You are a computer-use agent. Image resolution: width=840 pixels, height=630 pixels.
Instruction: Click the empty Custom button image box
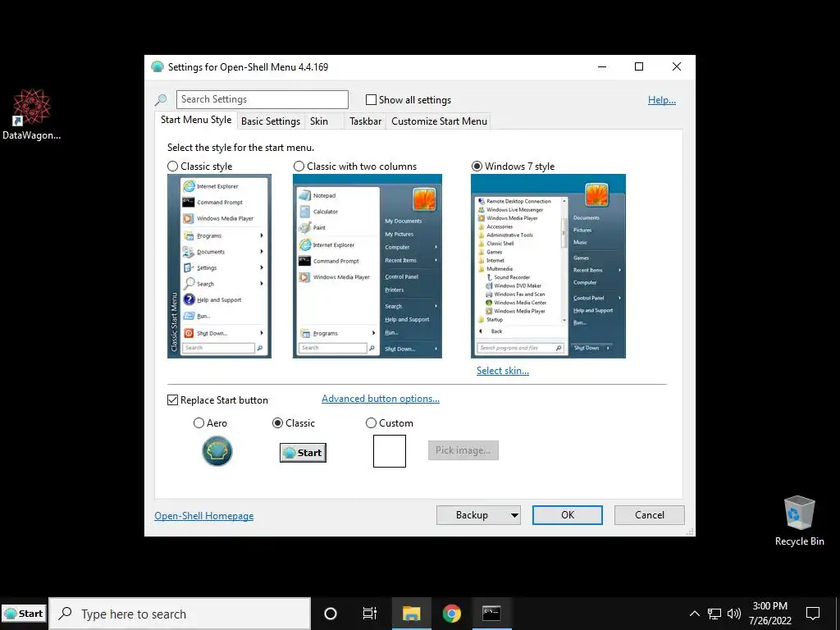coord(390,451)
